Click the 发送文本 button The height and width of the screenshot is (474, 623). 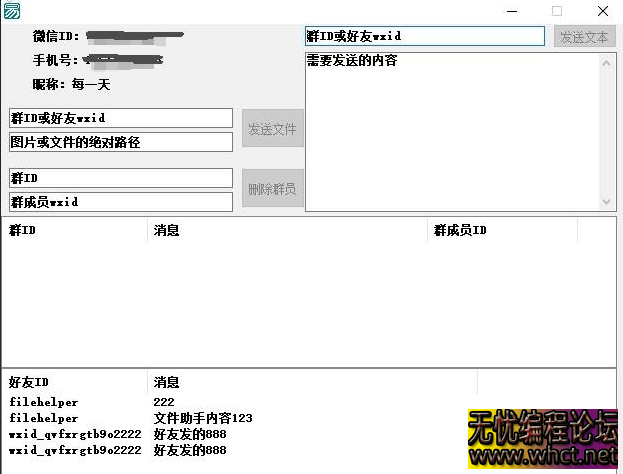pos(584,37)
